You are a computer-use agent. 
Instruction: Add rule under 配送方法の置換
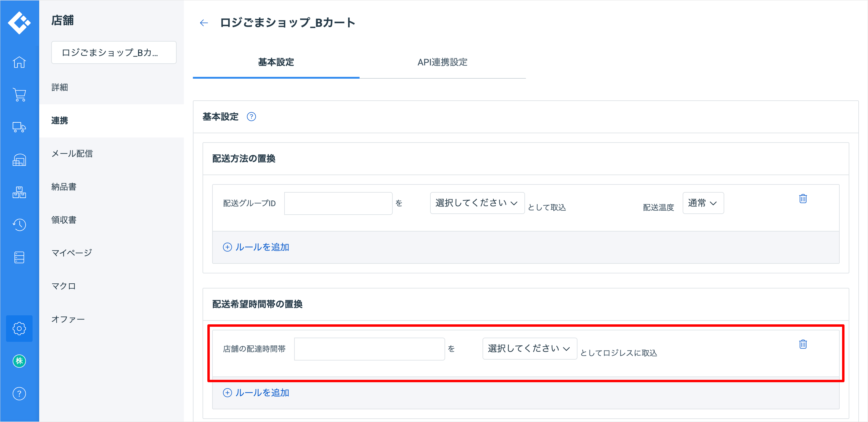click(x=256, y=247)
